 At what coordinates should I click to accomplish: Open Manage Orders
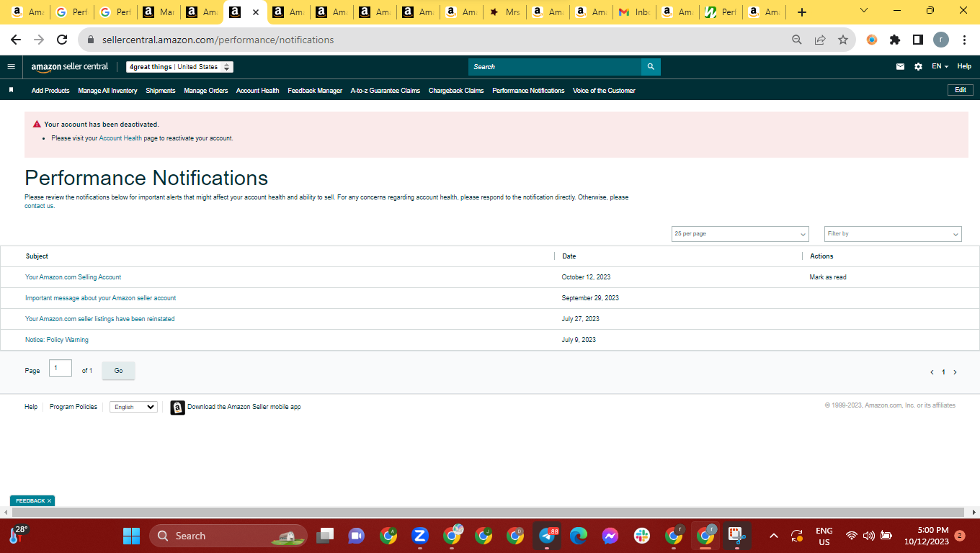tap(206, 91)
